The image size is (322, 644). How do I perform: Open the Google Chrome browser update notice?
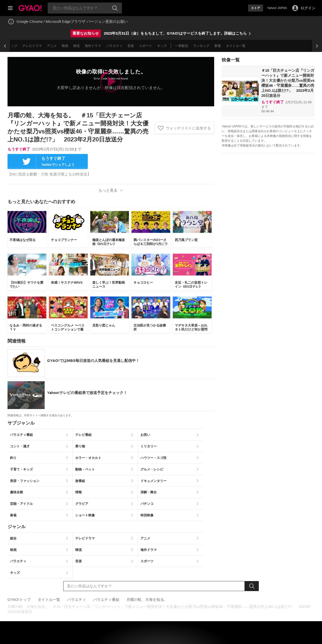point(72,22)
